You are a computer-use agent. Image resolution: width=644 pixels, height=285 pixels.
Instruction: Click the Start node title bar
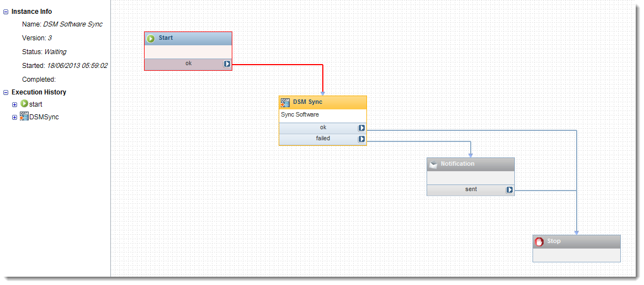pos(188,38)
